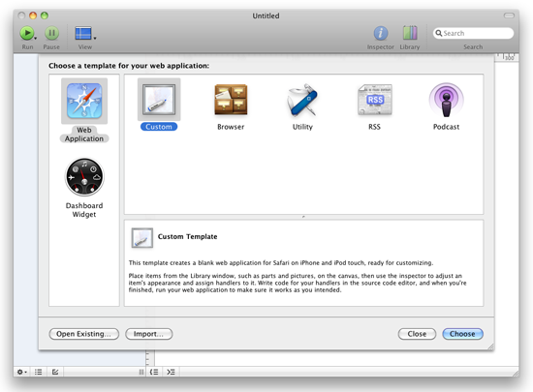
Task: Click the list view icon in bottom bar
Action: (38, 372)
